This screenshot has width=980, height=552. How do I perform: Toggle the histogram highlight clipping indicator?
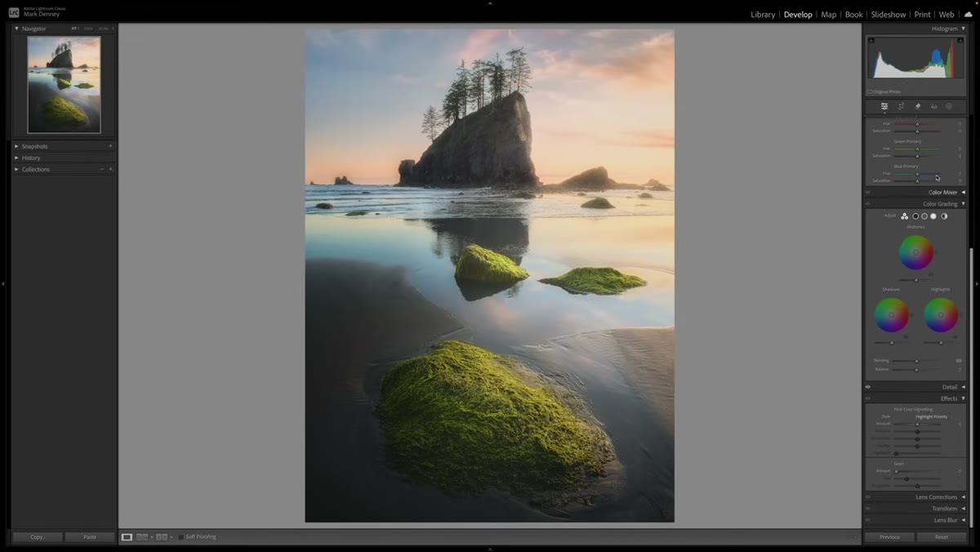[x=961, y=40]
